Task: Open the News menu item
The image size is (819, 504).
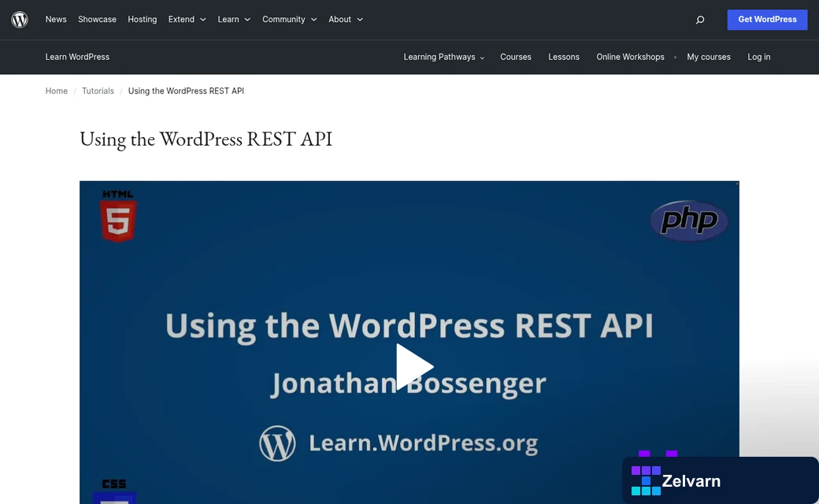Action: coord(56,20)
